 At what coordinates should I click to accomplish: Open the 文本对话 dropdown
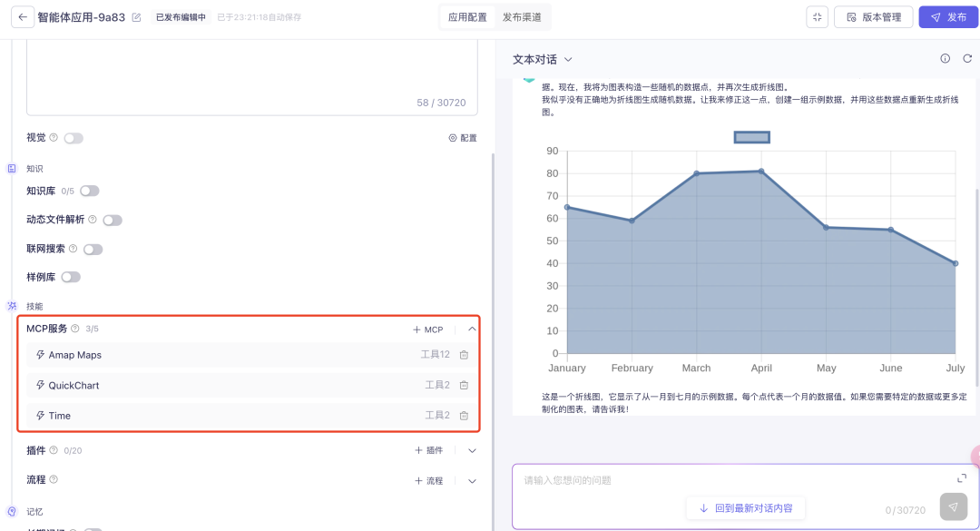tap(543, 59)
